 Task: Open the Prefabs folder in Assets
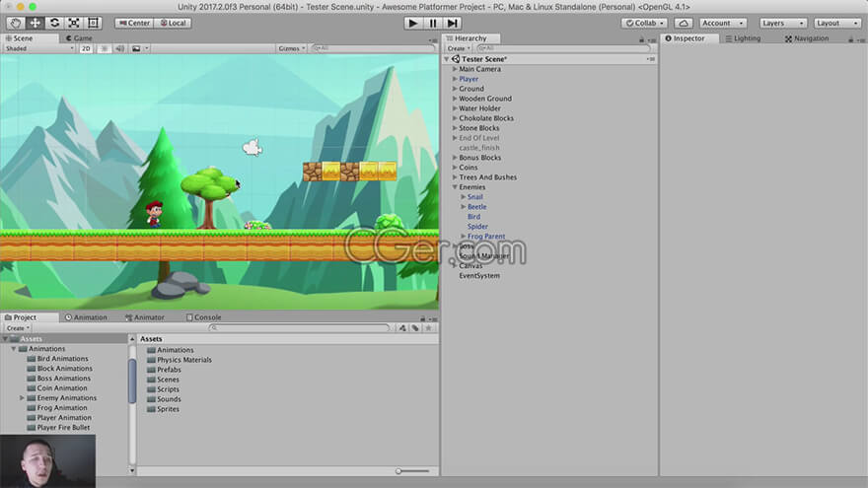(x=164, y=370)
